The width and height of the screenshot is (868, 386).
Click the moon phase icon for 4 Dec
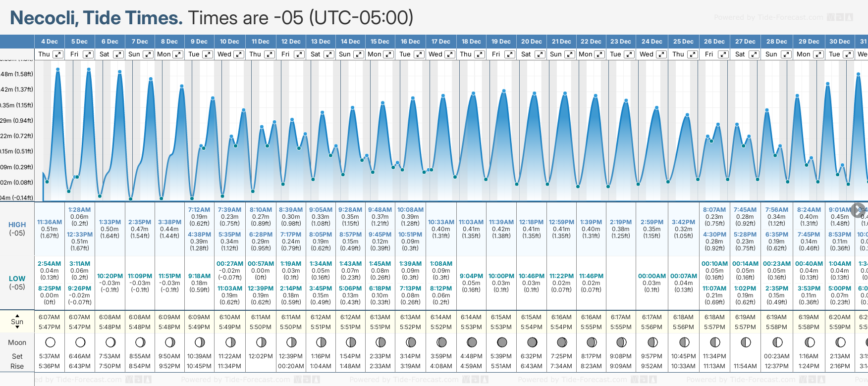(x=50, y=342)
